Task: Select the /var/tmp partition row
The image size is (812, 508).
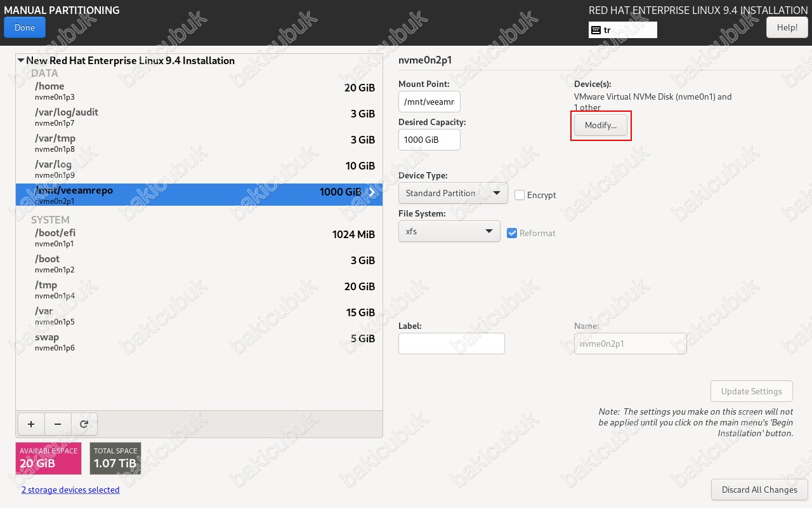Action: coord(199,144)
